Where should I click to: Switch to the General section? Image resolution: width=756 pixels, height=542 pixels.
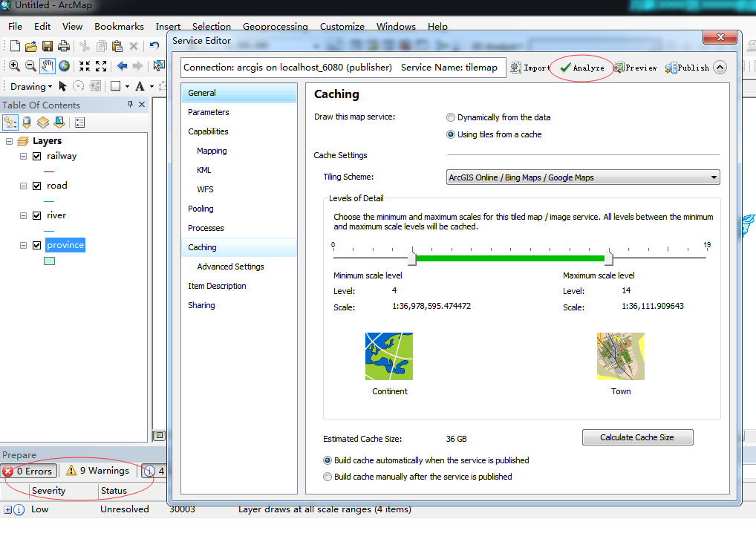click(x=239, y=93)
